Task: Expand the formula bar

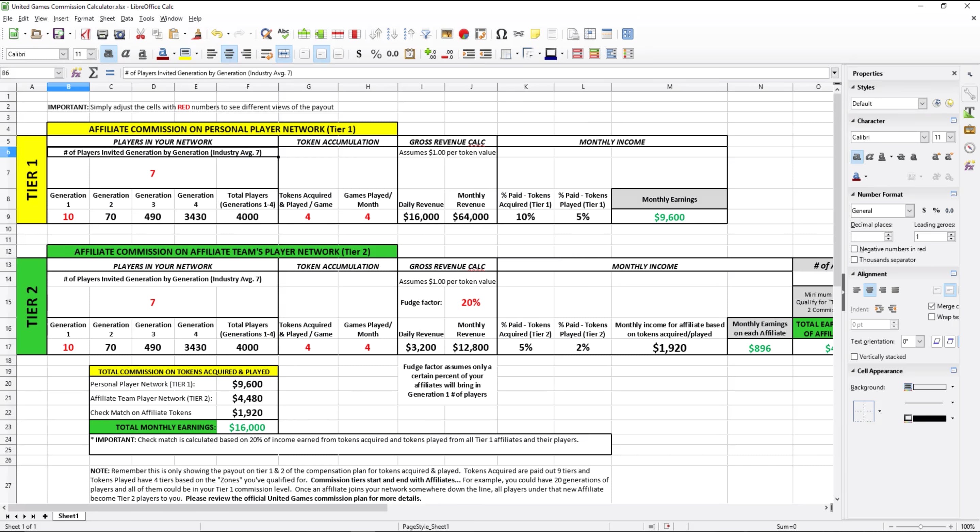Action: tap(835, 73)
